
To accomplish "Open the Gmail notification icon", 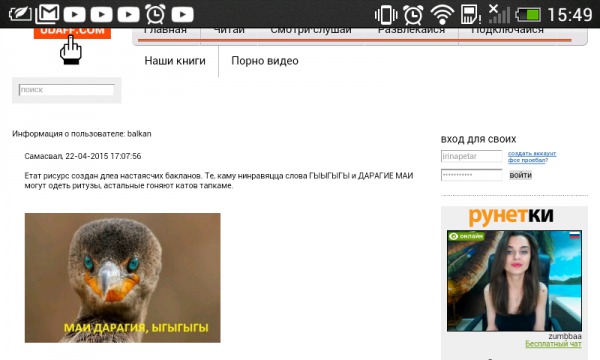I will point(47,14).
